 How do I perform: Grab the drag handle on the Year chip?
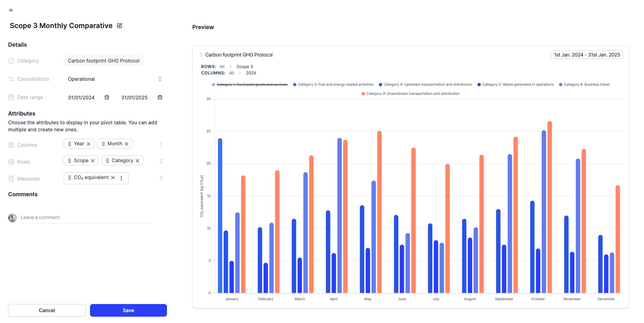pos(69,144)
